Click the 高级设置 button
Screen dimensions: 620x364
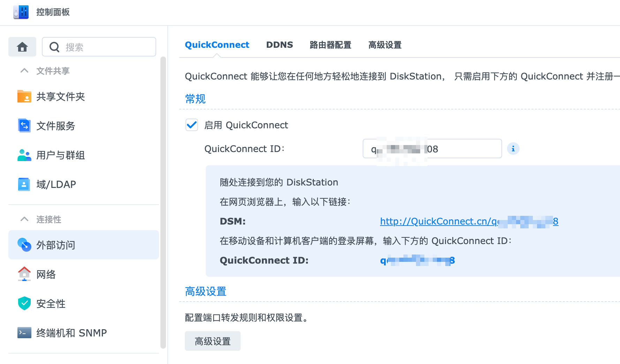click(212, 341)
